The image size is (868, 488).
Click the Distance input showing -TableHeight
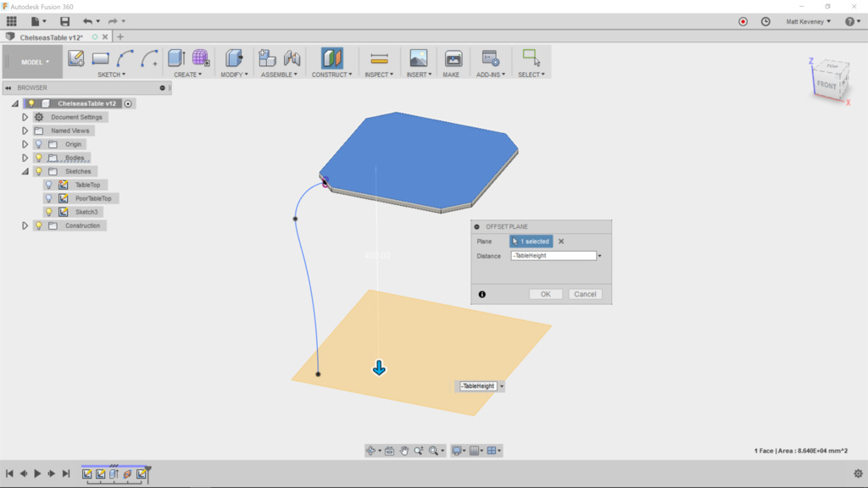(x=554, y=255)
